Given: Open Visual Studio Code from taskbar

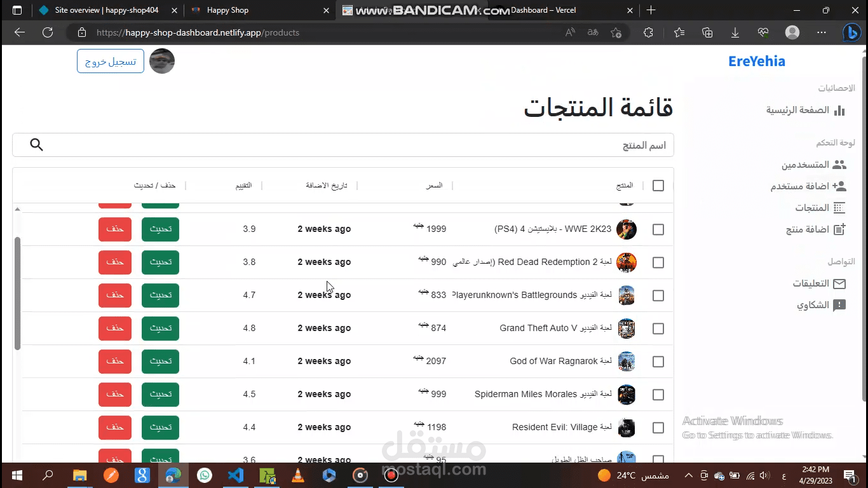Looking at the screenshot, I should (236, 475).
